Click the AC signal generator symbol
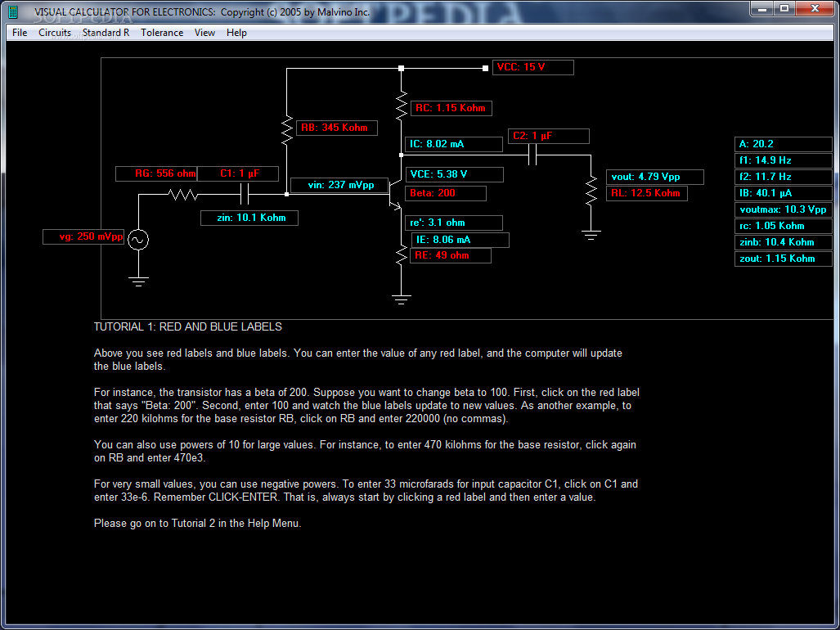The width and height of the screenshot is (840, 630). [x=138, y=240]
